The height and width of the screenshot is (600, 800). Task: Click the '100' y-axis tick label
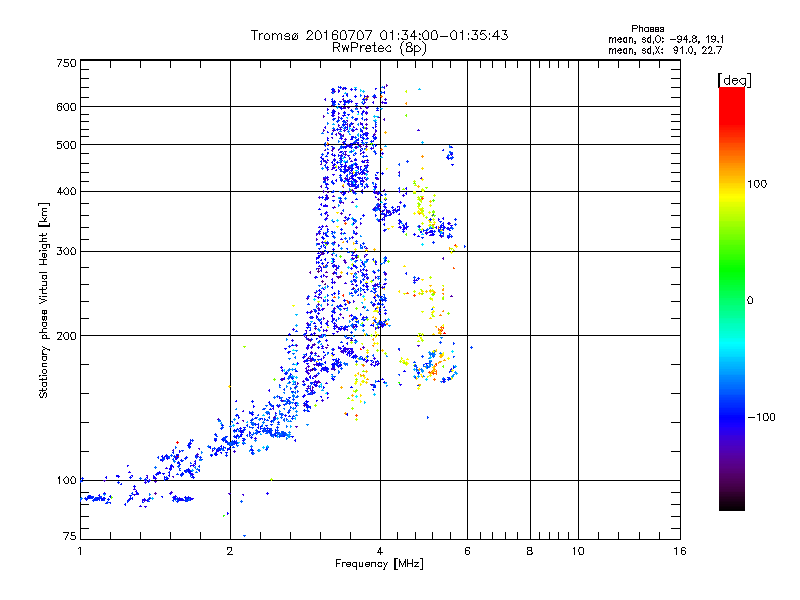66,480
